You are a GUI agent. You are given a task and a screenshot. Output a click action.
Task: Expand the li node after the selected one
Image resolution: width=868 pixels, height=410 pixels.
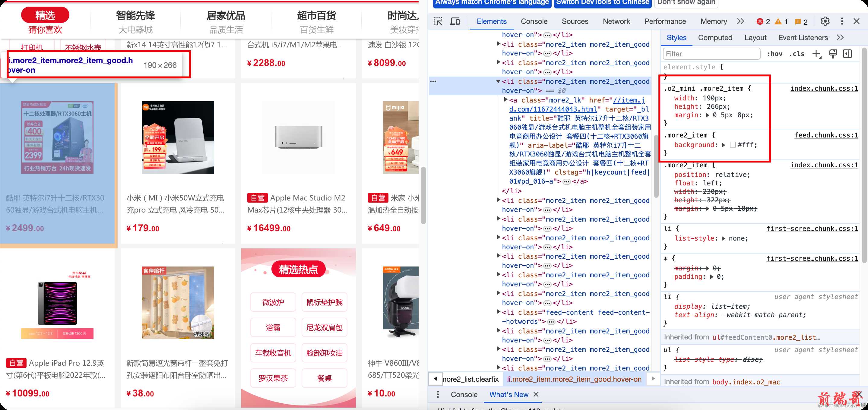point(498,200)
